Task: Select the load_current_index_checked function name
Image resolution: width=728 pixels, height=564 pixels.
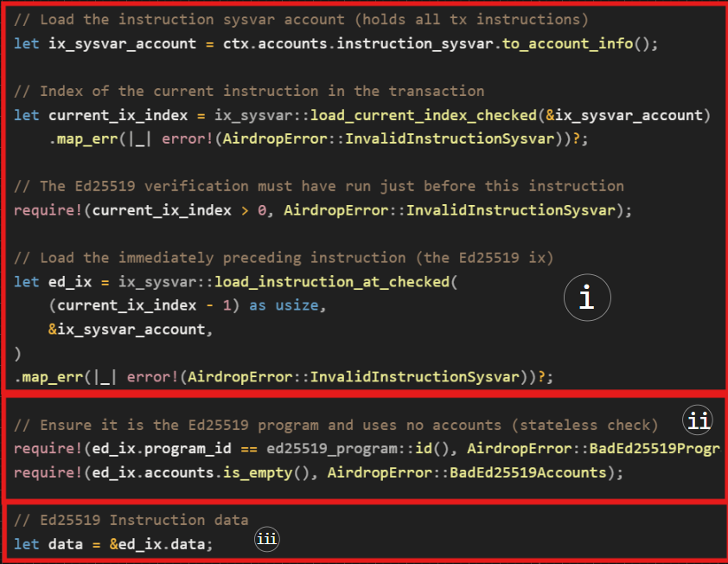Action: point(422,114)
